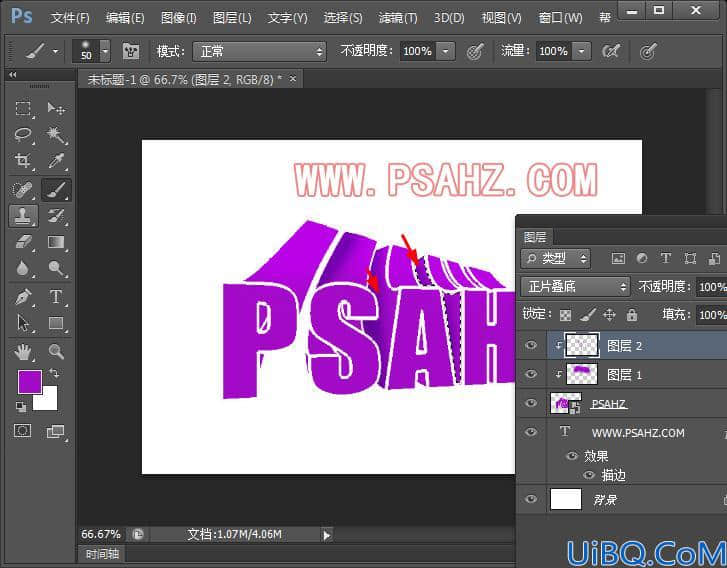Select the Move tool
The image size is (727, 568).
point(56,108)
